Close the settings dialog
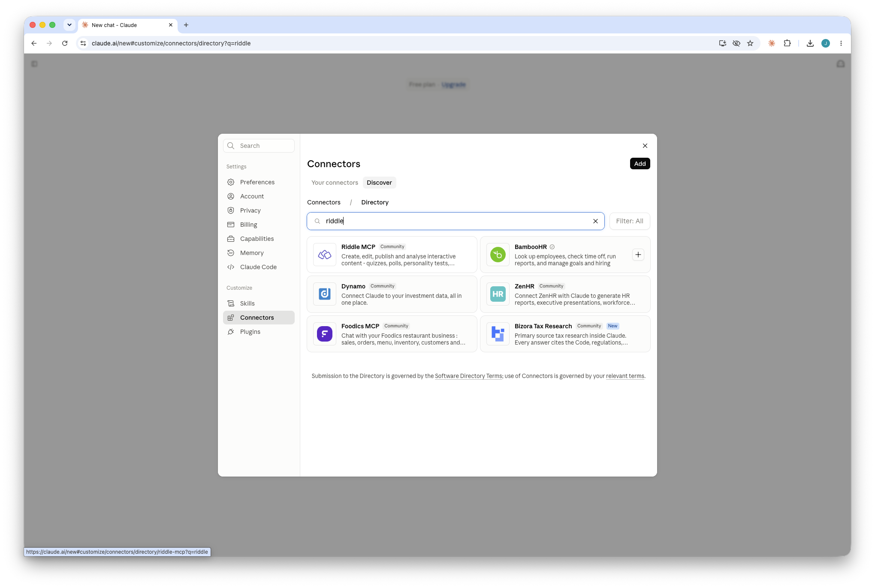Screen dimensions: 875x588 click(645, 146)
